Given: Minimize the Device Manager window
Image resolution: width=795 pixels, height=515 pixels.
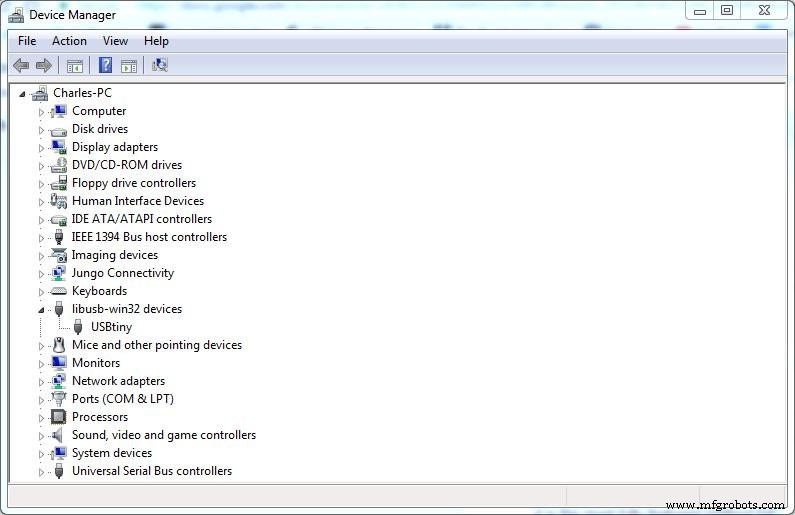Looking at the screenshot, I should [x=700, y=11].
